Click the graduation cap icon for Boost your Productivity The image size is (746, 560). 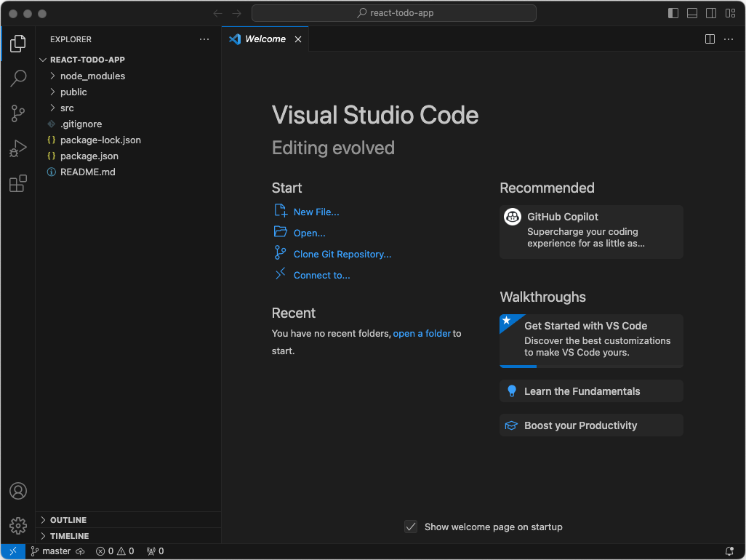tap(511, 425)
